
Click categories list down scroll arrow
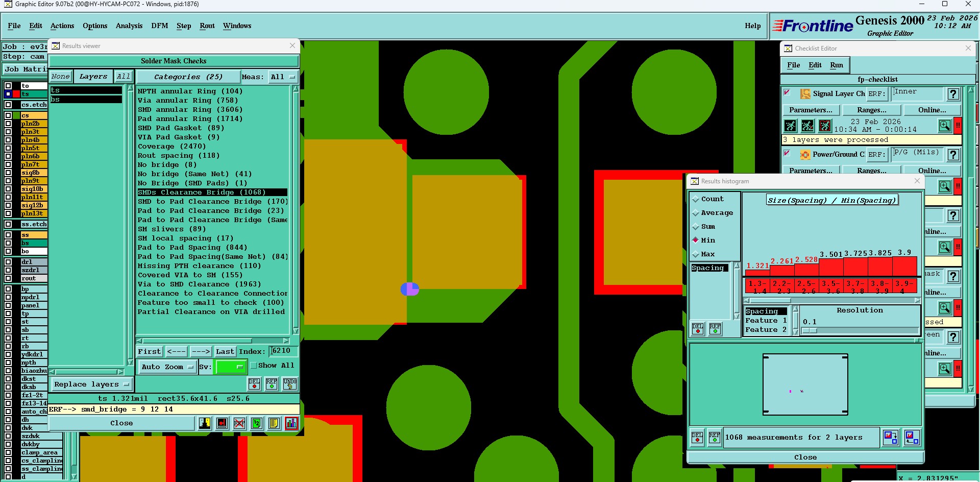click(x=295, y=331)
